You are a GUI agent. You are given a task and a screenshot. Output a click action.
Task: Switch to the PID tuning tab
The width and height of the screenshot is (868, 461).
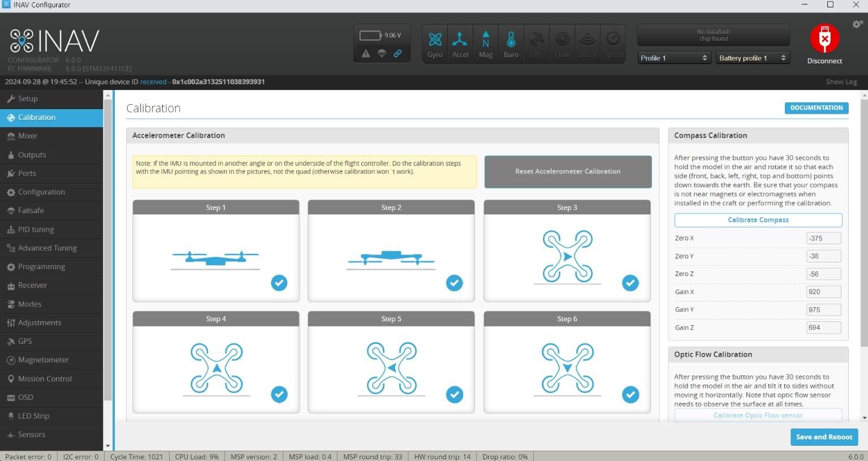tap(36, 229)
